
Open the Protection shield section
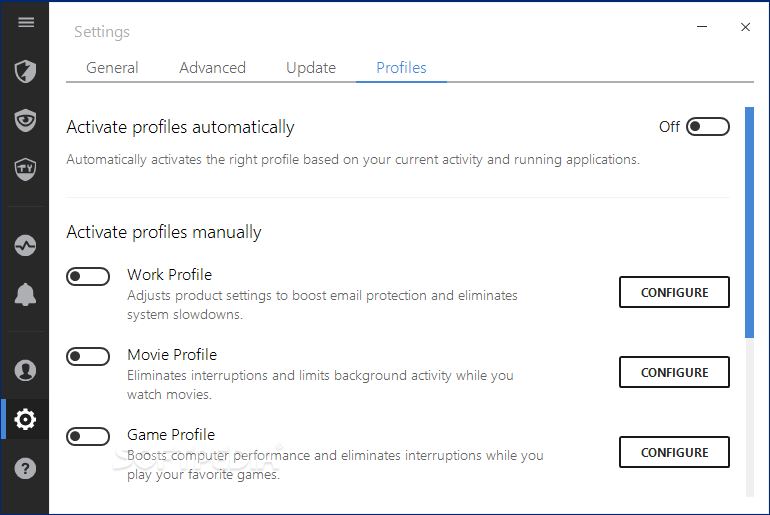(25, 72)
